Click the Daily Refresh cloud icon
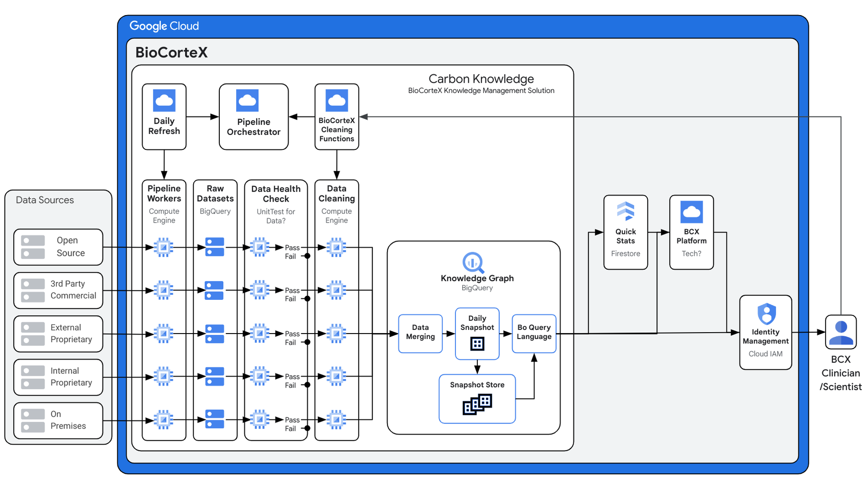This screenshot has height=483, width=868. tap(164, 101)
